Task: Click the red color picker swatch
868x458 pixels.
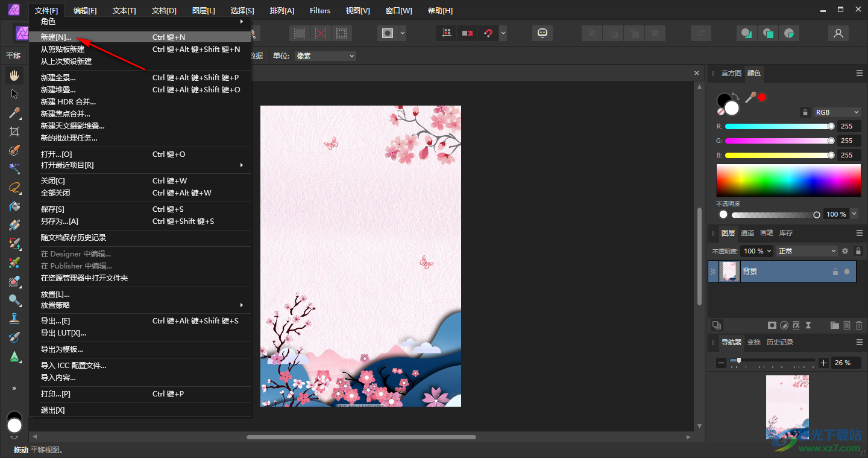Action: [x=762, y=97]
